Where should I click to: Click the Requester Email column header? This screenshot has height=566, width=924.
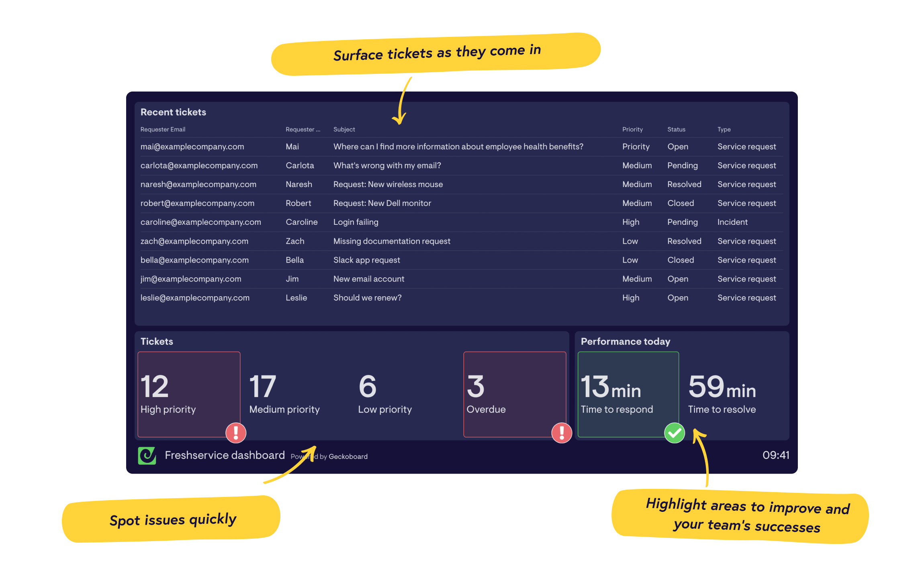tap(163, 129)
